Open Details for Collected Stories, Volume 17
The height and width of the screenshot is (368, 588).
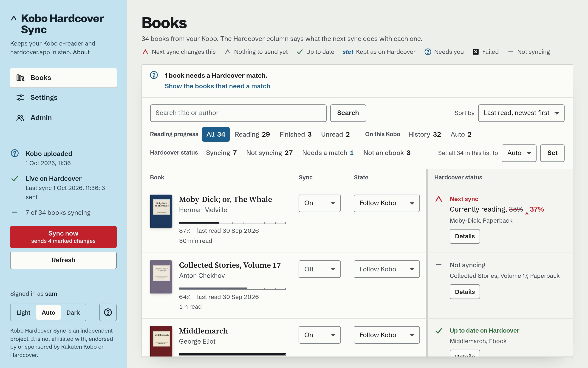465,292
